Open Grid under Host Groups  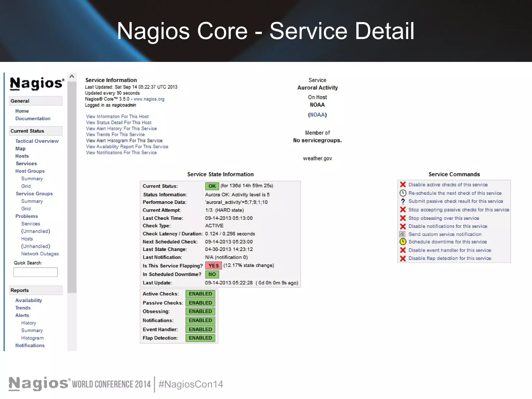click(x=26, y=186)
